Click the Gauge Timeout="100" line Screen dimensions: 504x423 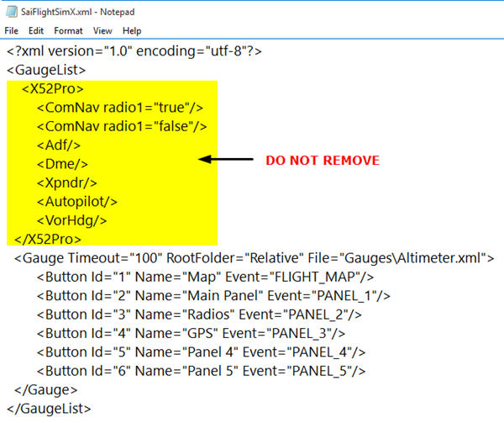click(x=254, y=258)
